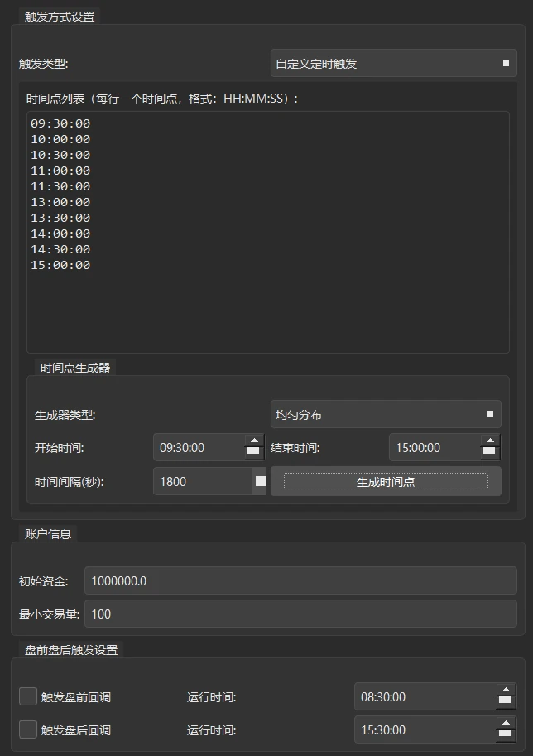The height and width of the screenshot is (756, 533).
Task: Open the 生成器类型 dropdown showing 均匀分布
Action: point(386,414)
